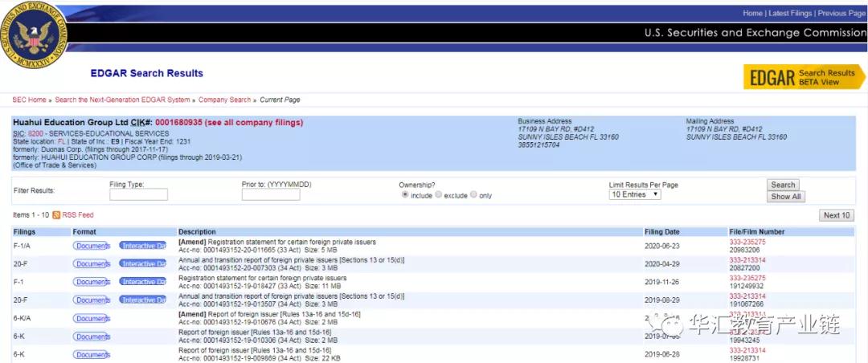Open the RSS Feed icon
Viewport: 868px width, 363px height.
pos(56,214)
